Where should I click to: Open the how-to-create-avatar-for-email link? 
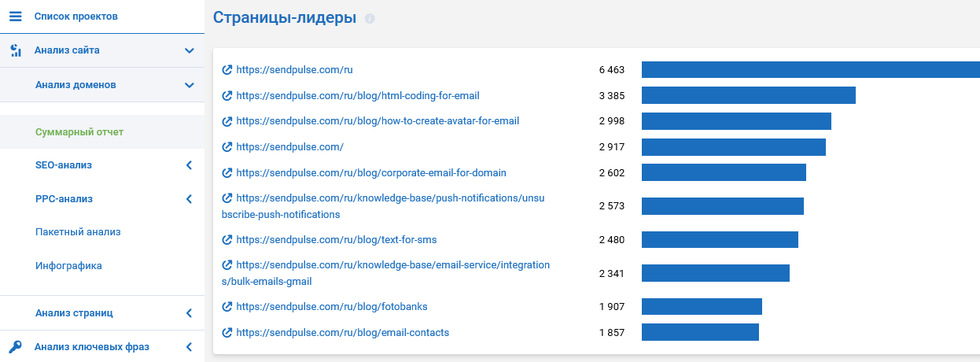tap(377, 121)
